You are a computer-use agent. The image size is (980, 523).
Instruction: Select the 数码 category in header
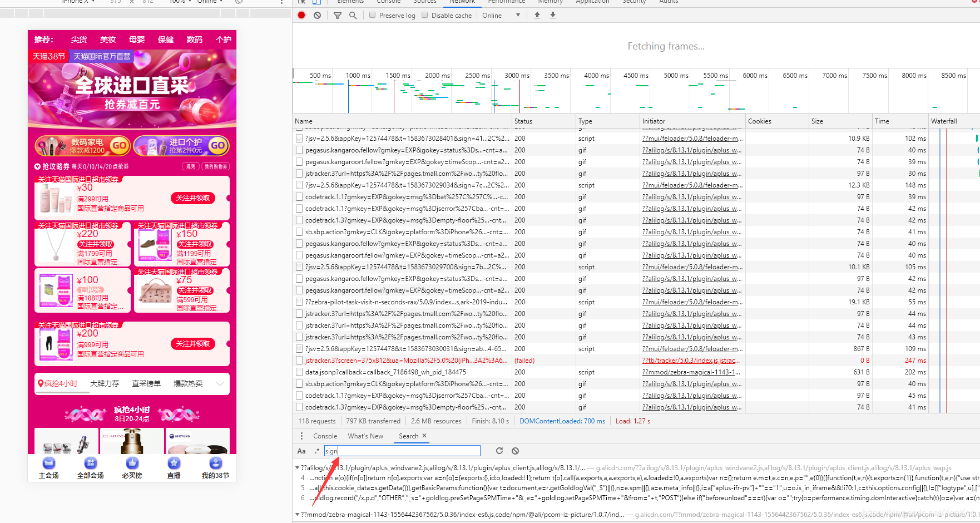[195, 40]
